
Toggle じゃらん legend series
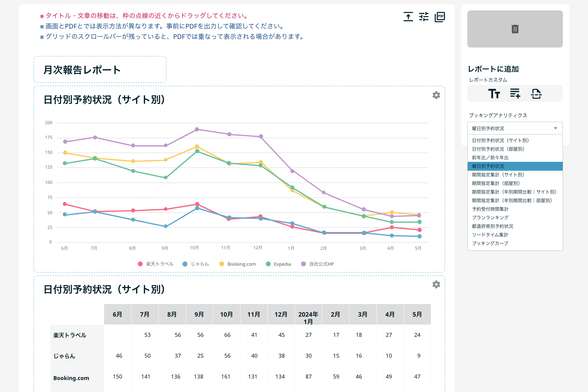point(200,264)
